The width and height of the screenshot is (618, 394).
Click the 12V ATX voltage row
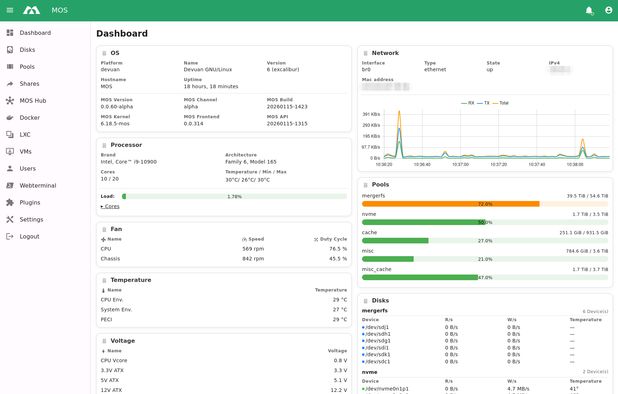224,390
